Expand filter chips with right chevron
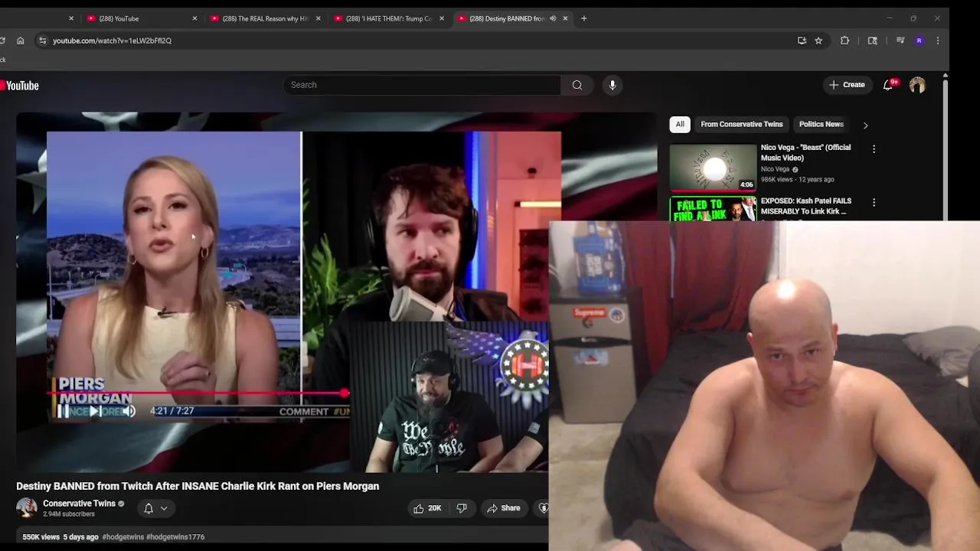This screenshot has height=551, width=980. 866,125
